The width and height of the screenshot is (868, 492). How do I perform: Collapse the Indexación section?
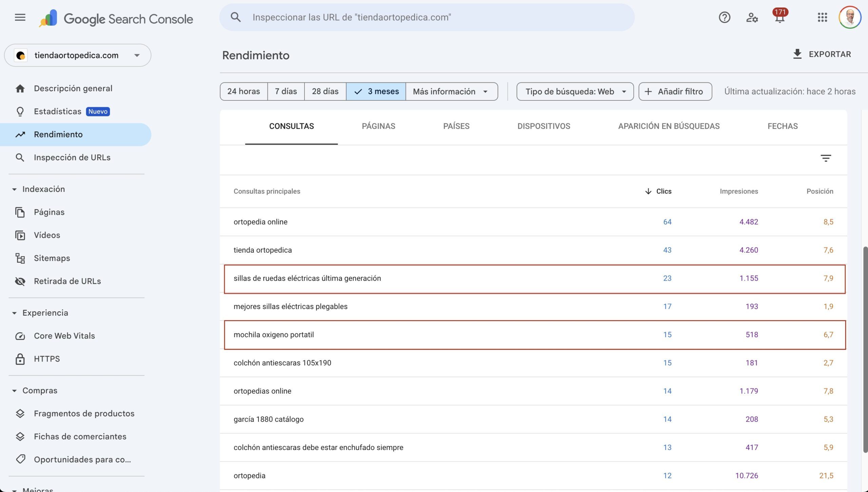point(38,189)
